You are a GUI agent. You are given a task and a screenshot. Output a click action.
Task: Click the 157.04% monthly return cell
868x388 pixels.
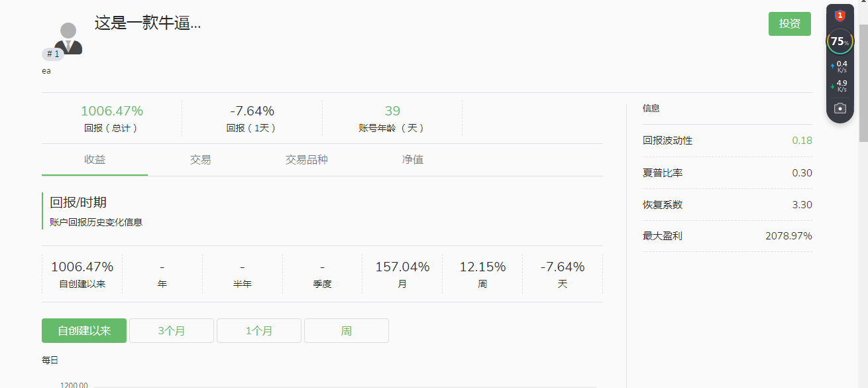click(x=402, y=273)
